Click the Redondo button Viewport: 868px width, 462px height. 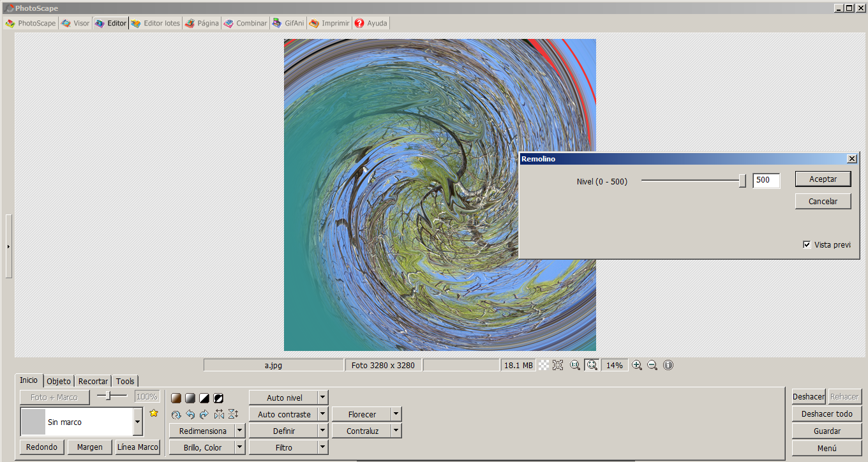click(41, 447)
